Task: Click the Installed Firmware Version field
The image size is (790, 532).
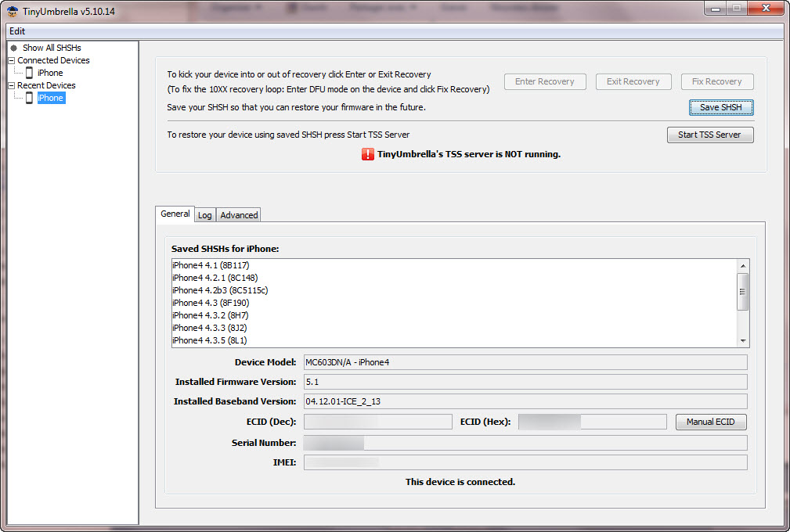Action: coord(525,382)
